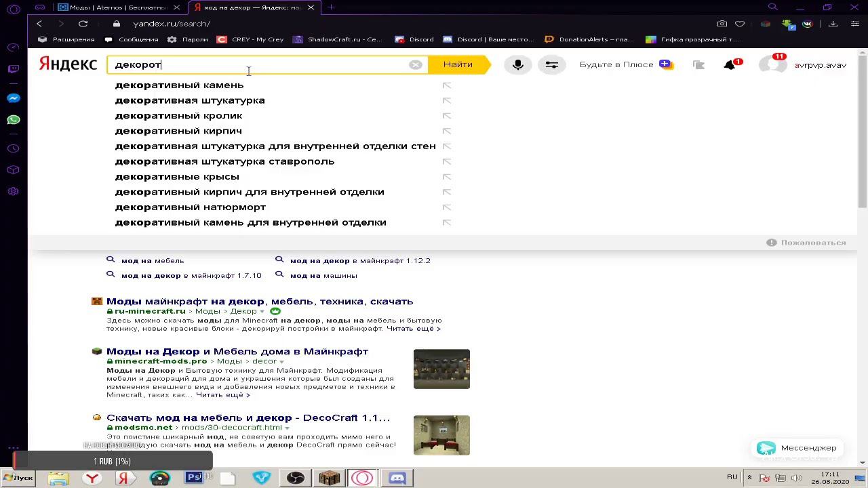Image resolution: width=868 pixels, height=488 pixels.
Task: Open result Моды на Декор и Мебель
Action: 237,352
